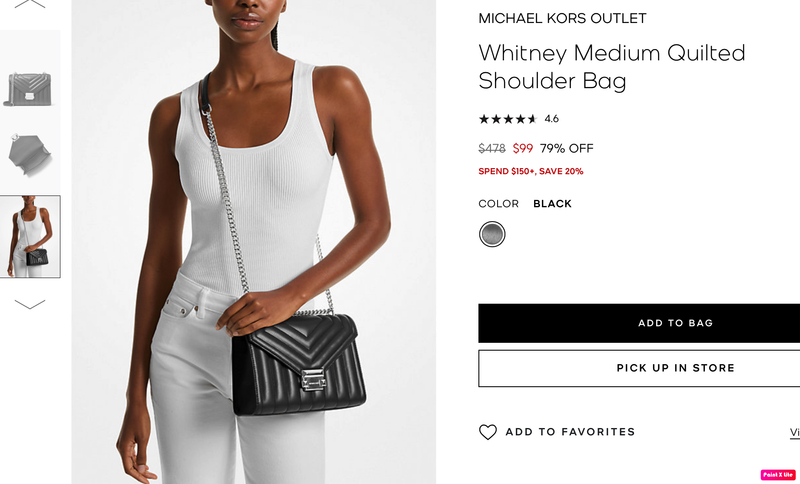Click the Add to Favorites label
Image resolution: width=800 pixels, height=484 pixels.
click(570, 432)
